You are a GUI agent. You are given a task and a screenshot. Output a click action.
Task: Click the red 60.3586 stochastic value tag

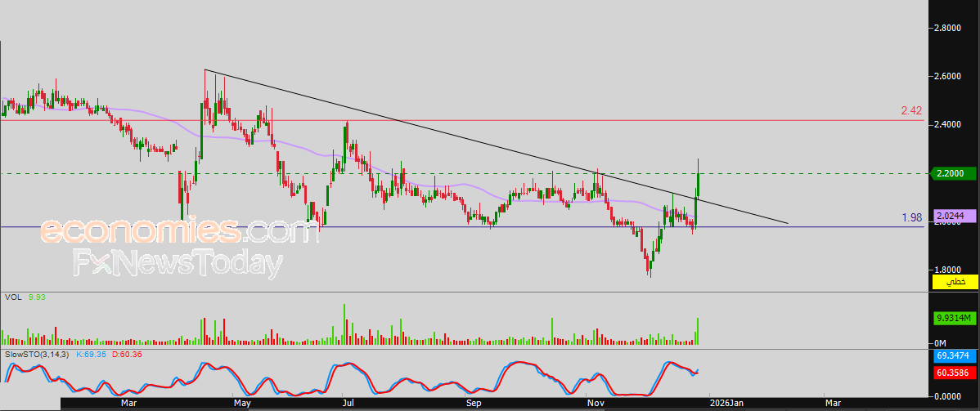955,395
